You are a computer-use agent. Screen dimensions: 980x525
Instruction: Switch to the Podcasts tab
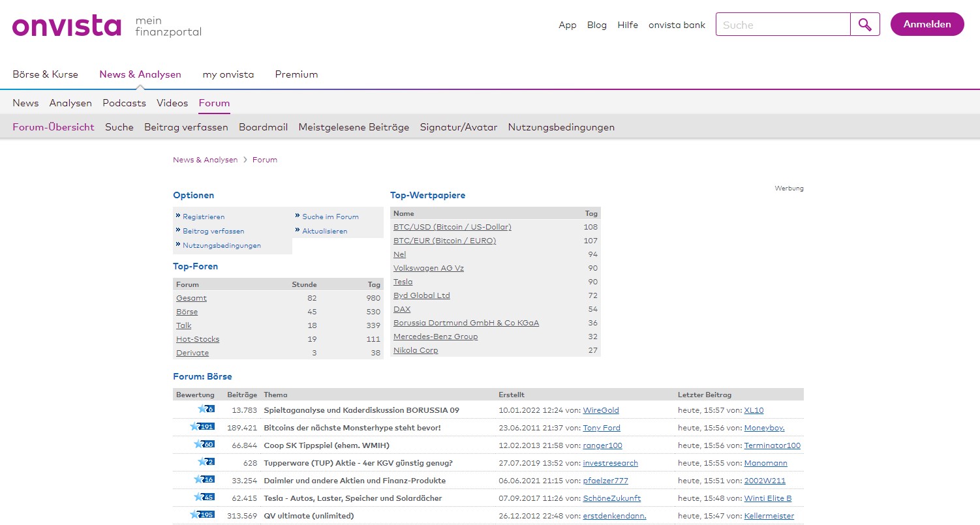[x=124, y=103]
